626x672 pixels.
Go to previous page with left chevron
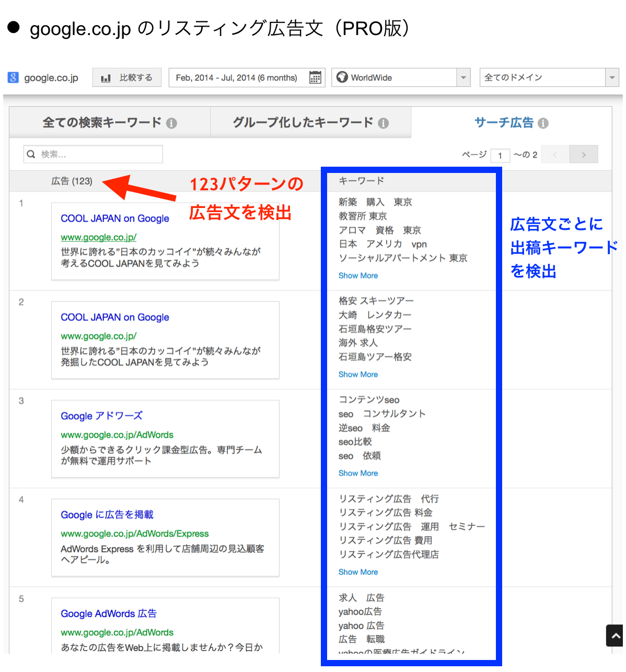[x=555, y=155]
